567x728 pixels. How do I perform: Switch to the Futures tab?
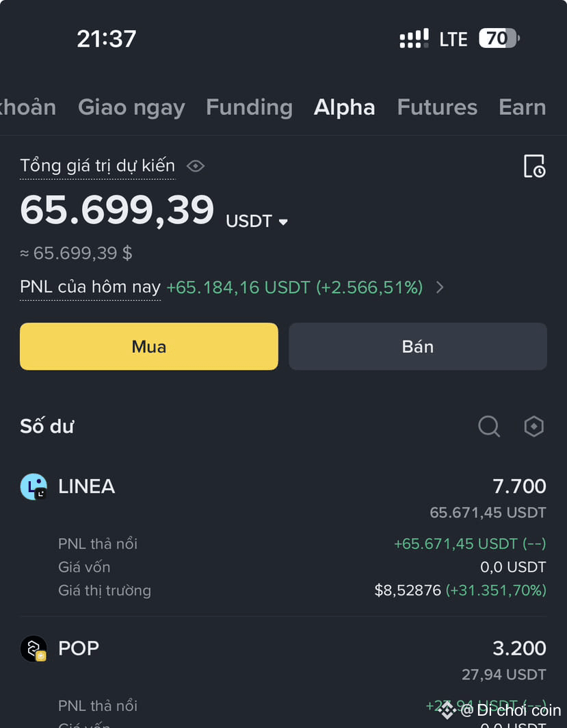pyautogui.click(x=437, y=107)
